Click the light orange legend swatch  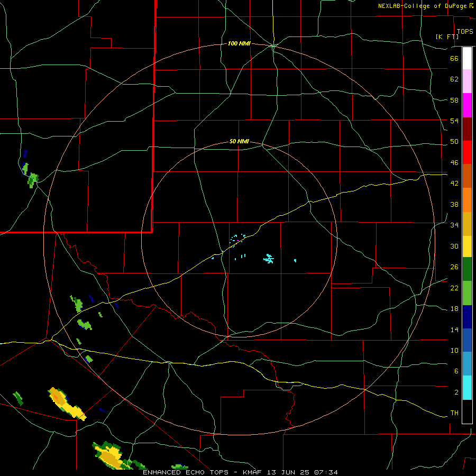point(467,200)
